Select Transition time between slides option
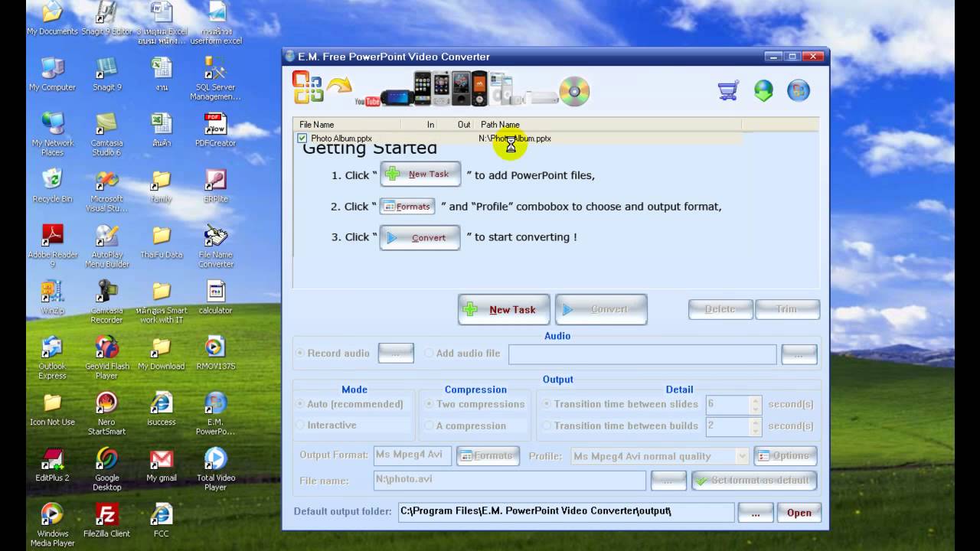The height and width of the screenshot is (551, 980). 547,404
